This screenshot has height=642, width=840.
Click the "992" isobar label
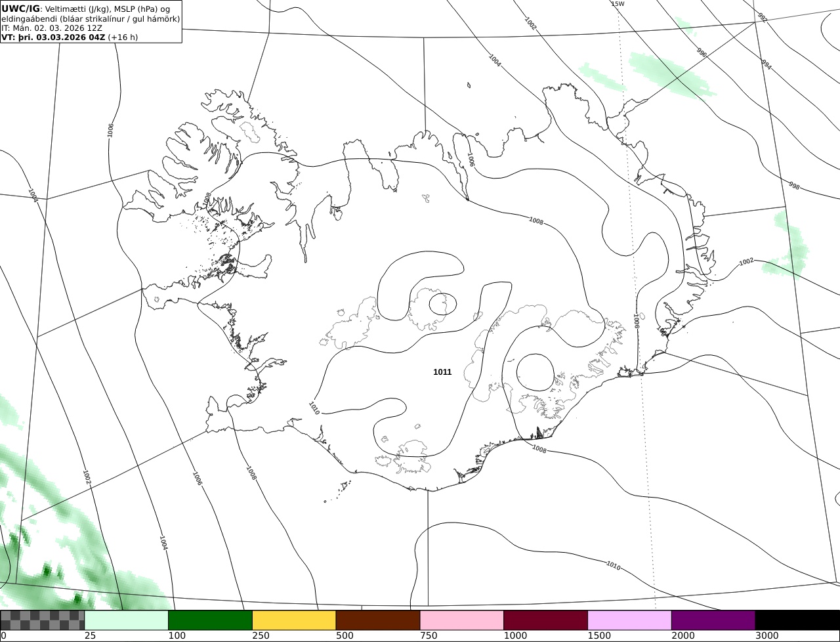pyautogui.click(x=762, y=18)
